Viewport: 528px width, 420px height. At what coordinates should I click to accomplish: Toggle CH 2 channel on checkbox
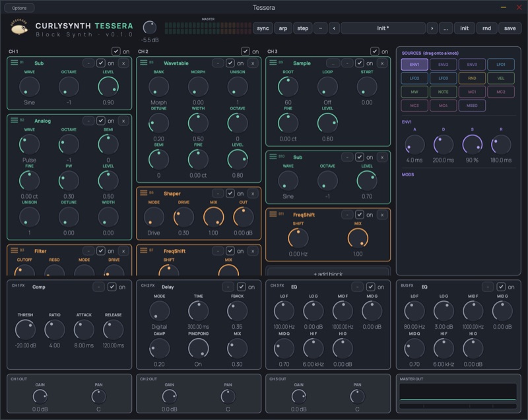click(x=245, y=52)
